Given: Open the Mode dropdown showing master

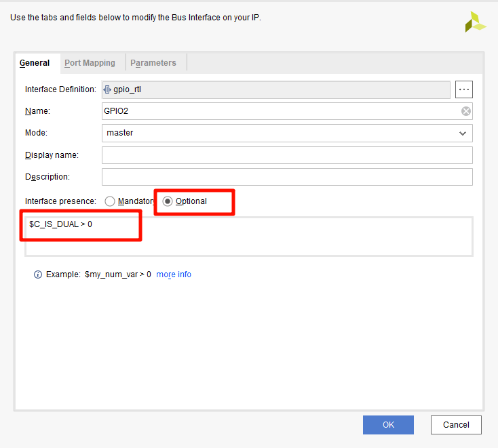Looking at the screenshot, I should (x=287, y=133).
